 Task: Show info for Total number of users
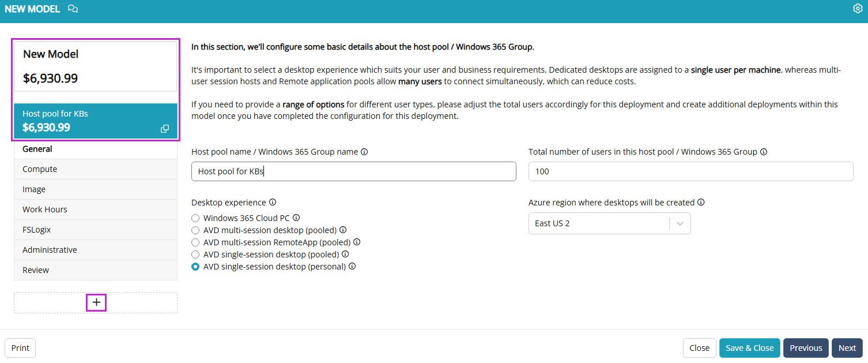(x=763, y=152)
